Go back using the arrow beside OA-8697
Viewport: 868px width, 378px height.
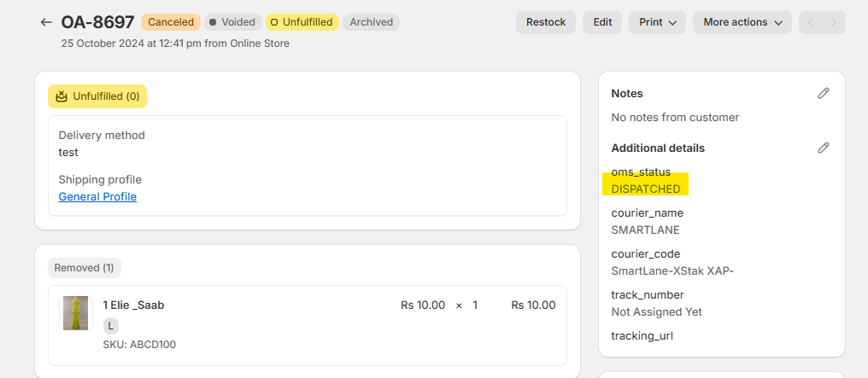[46, 22]
